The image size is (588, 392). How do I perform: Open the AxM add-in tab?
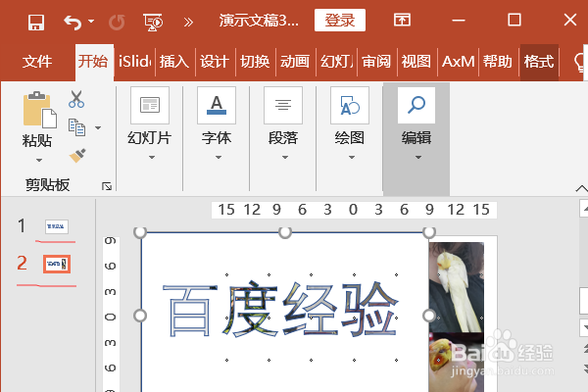pos(459,61)
